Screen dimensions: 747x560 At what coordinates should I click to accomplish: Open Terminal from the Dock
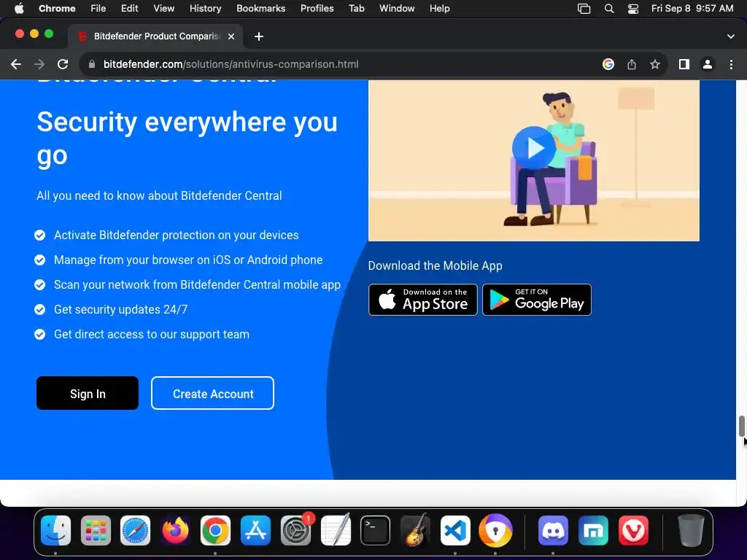tap(376, 530)
